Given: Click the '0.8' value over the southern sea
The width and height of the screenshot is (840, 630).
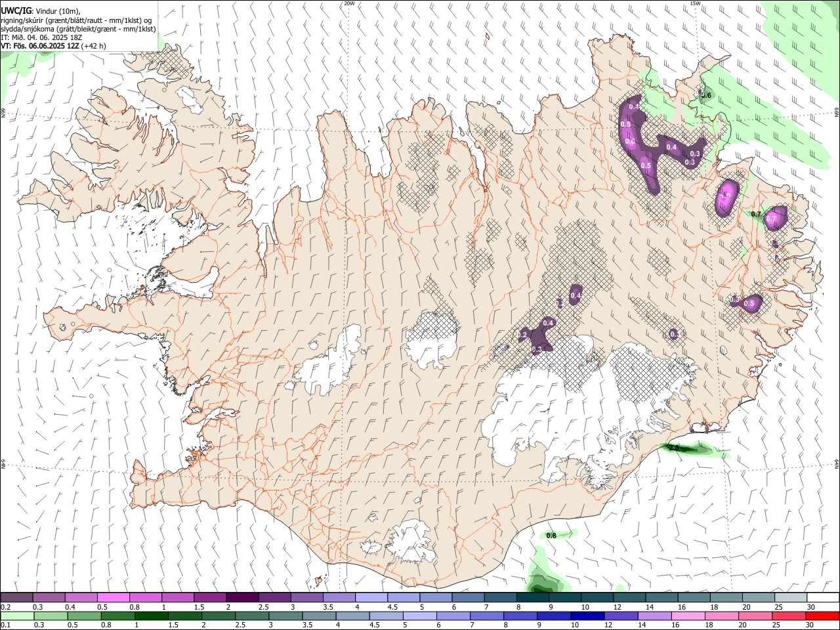Looking at the screenshot, I should 551,535.
